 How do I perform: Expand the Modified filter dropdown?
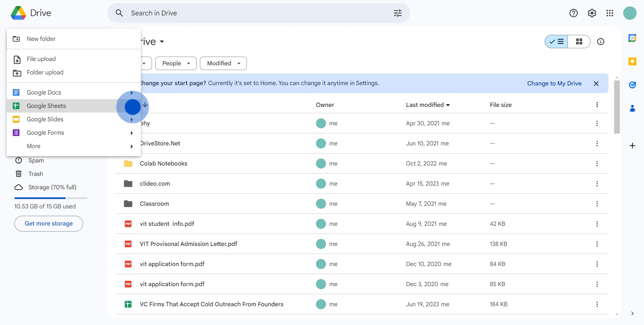click(223, 63)
